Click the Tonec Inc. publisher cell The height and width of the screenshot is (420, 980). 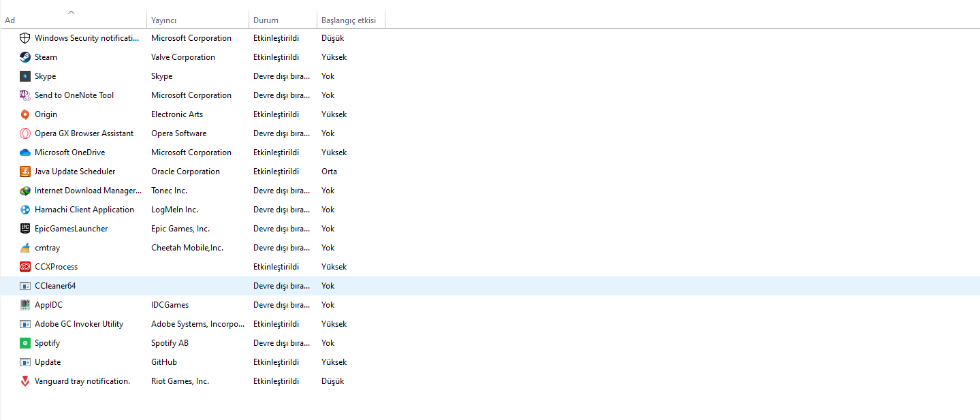point(169,191)
